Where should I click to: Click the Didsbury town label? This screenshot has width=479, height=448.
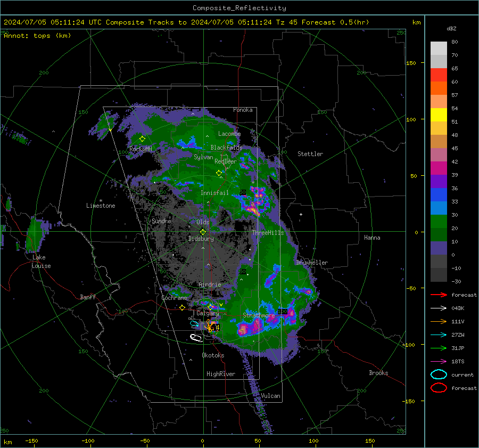click(201, 239)
